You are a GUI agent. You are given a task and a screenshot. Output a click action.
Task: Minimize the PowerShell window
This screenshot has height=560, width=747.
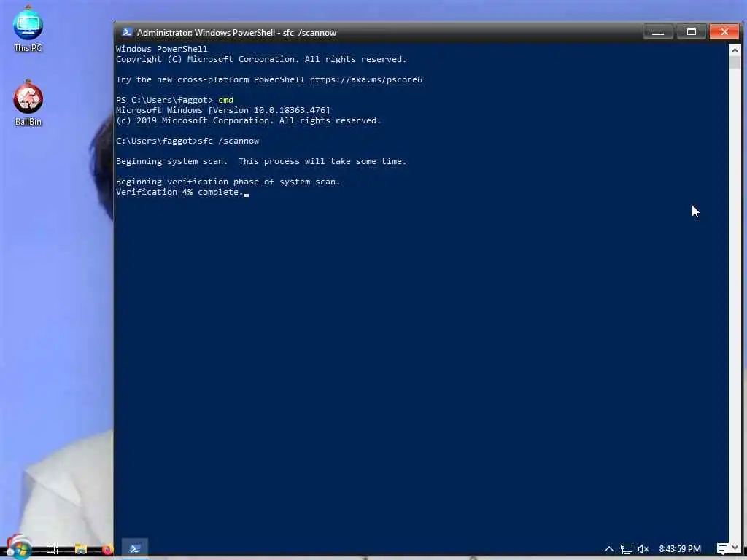point(658,32)
